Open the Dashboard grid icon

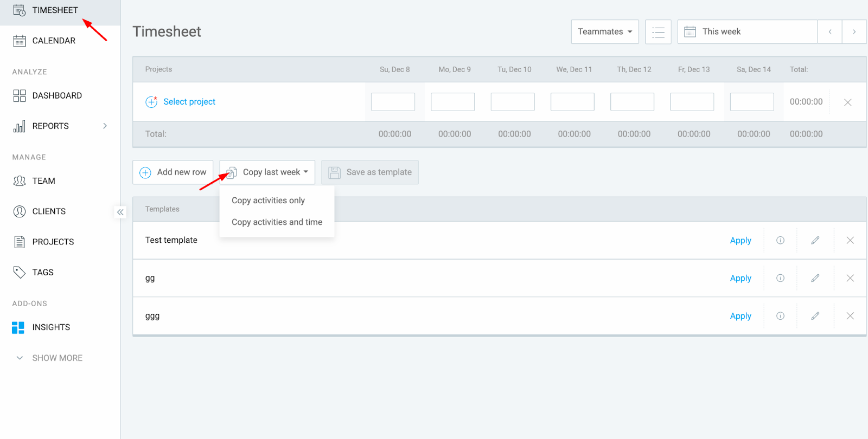(x=20, y=96)
